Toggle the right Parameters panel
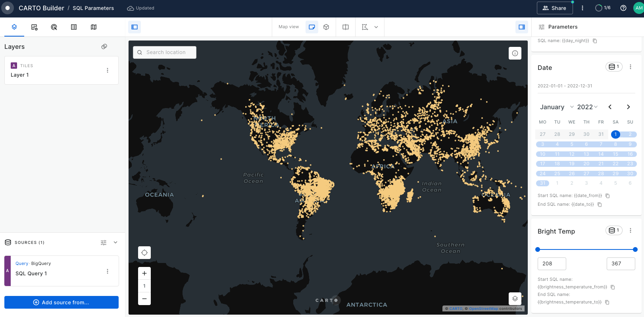Image resolution: width=644 pixels, height=317 pixels. click(522, 27)
